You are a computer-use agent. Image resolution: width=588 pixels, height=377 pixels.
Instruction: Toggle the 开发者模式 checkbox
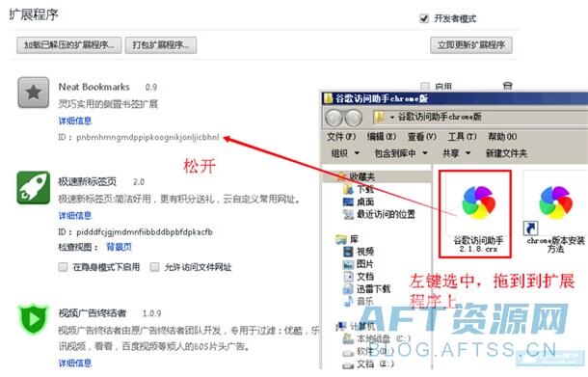click(x=424, y=18)
